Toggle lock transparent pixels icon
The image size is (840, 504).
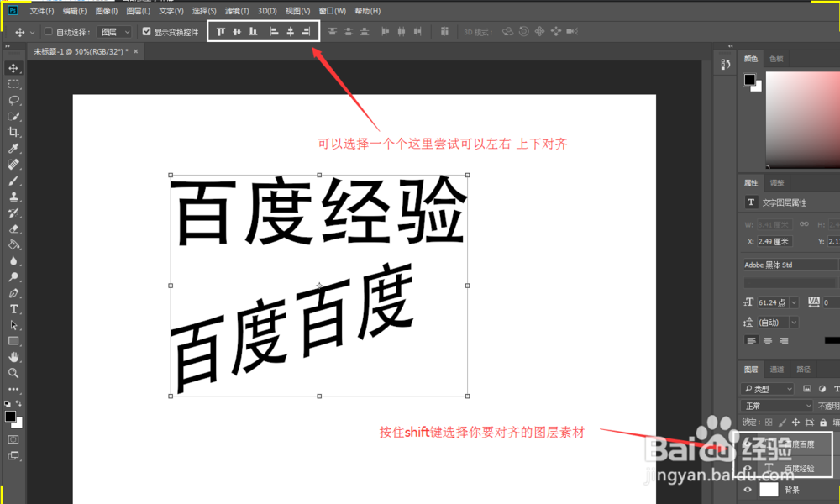coord(769,423)
